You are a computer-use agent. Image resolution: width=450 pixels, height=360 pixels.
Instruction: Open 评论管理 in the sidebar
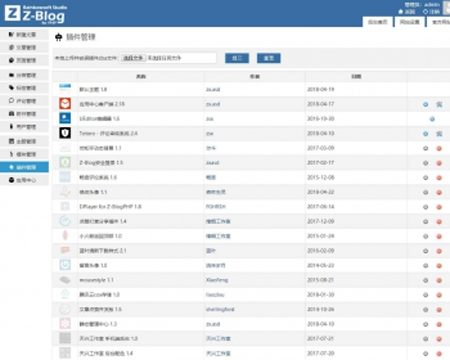point(24,101)
